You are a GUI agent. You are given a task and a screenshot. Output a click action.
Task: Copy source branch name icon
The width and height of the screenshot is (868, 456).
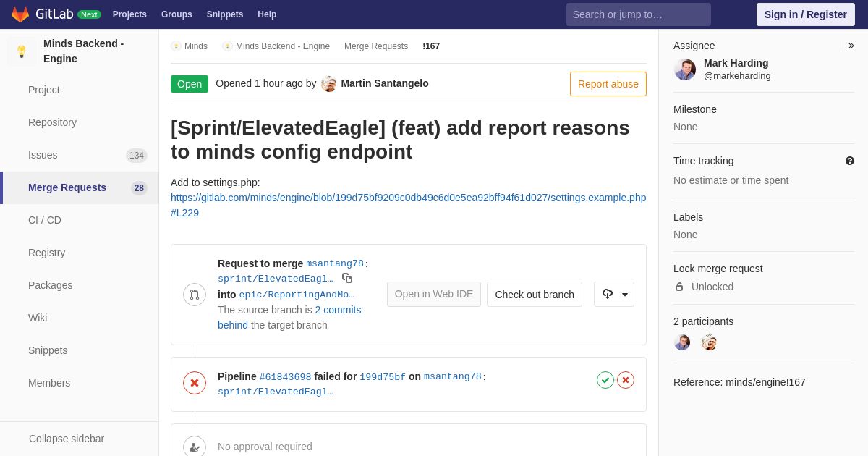(347, 278)
